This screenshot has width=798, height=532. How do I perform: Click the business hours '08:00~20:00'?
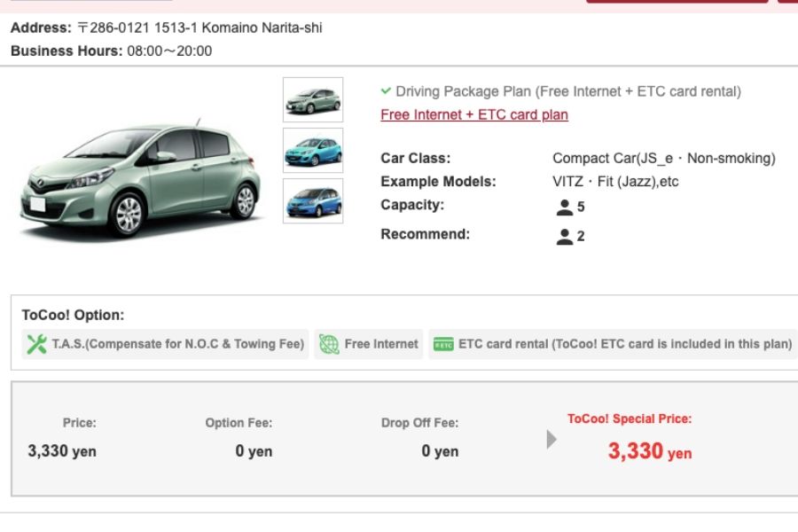coord(169,51)
